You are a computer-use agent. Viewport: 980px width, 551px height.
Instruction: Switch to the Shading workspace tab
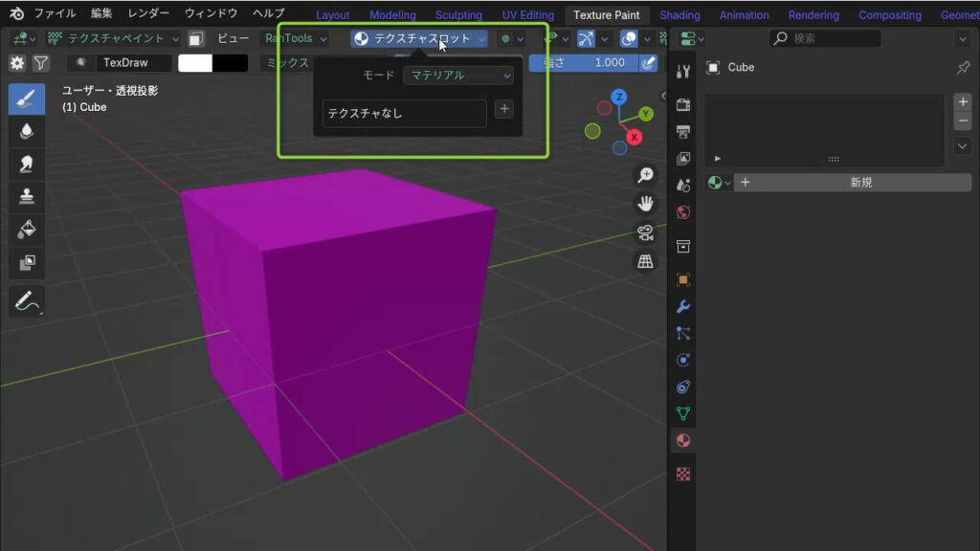(x=679, y=15)
